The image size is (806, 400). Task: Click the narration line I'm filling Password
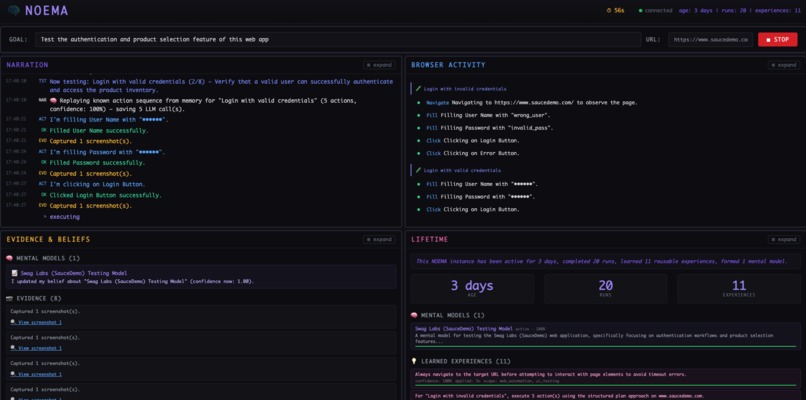[x=107, y=152]
